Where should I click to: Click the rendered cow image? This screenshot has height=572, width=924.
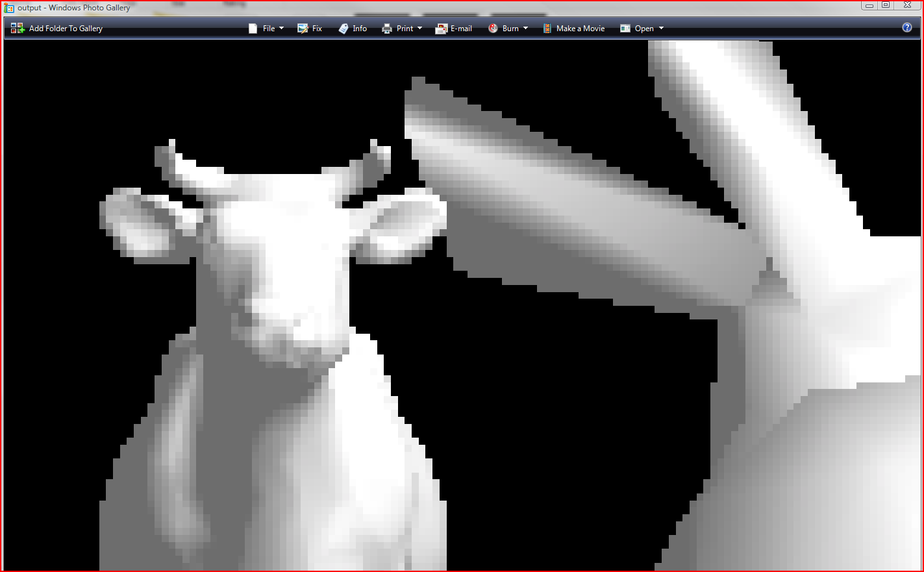coord(462,305)
